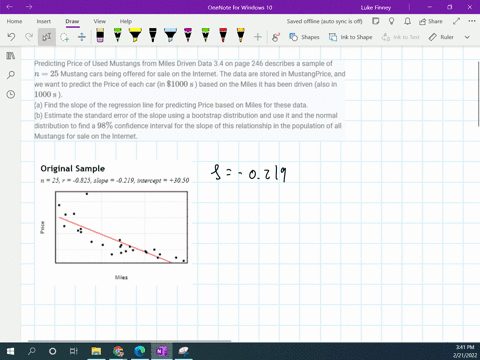
Task: Share this notebook
Action: tap(431, 21)
